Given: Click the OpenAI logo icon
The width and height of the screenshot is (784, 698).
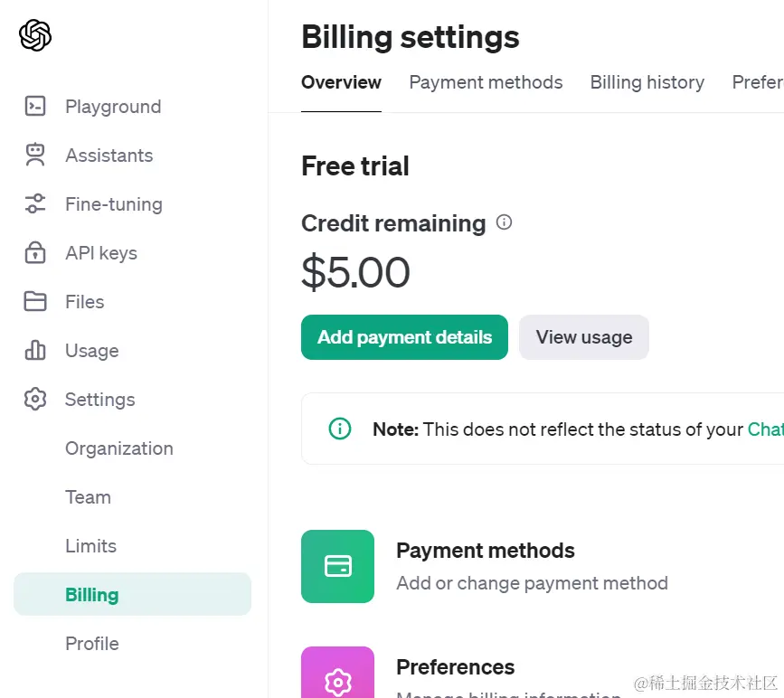Looking at the screenshot, I should pos(35,35).
